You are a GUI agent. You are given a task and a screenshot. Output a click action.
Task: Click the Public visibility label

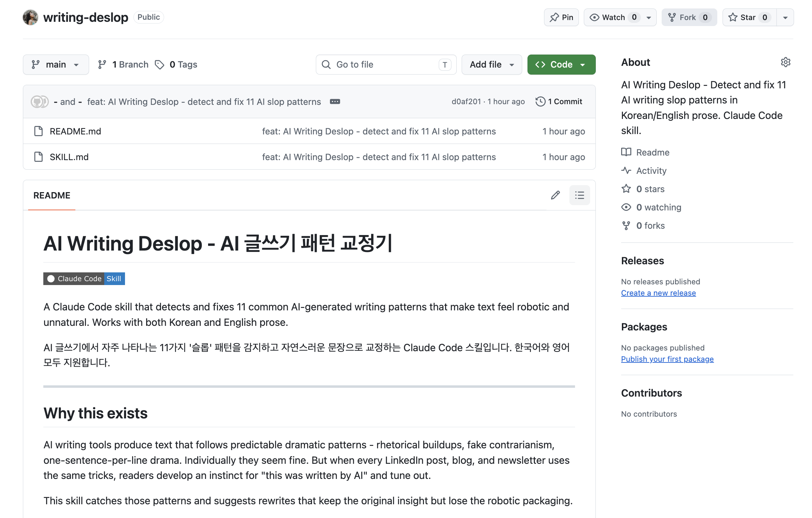click(x=149, y=17)
